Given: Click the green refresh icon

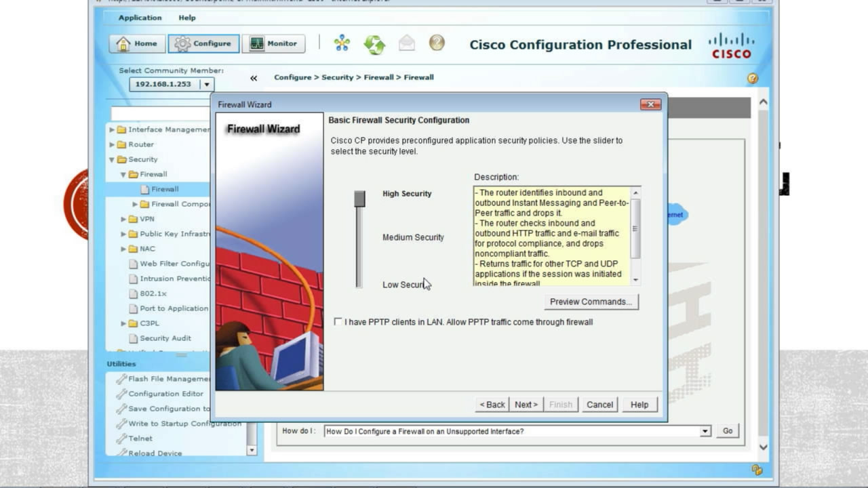Looking at the screenshot, I should point(374,44).
